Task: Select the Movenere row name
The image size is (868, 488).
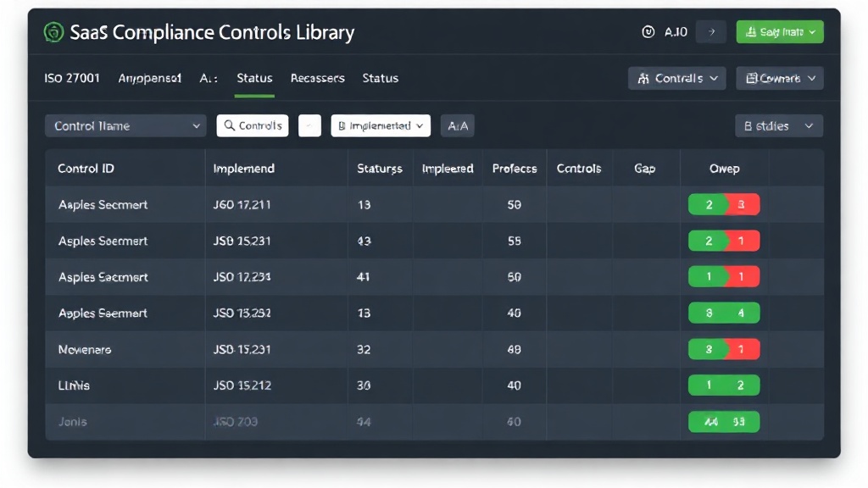Action: (x=85, y=349)
